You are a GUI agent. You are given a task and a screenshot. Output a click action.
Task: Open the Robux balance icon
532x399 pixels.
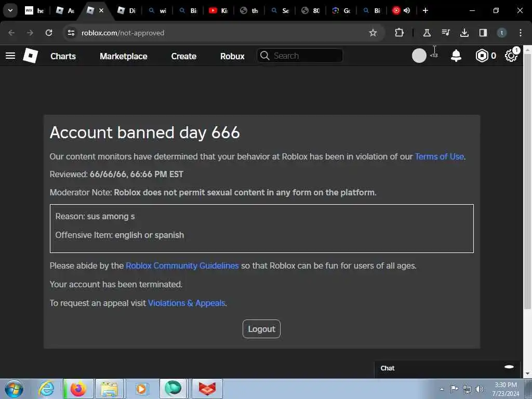point(482,56)
